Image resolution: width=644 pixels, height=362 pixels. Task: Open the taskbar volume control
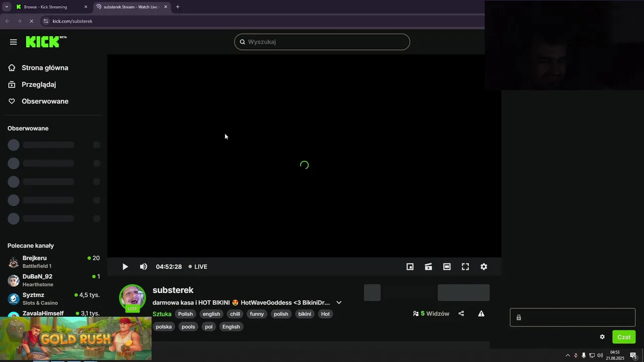pyautogui.click(x=600, y=355)
